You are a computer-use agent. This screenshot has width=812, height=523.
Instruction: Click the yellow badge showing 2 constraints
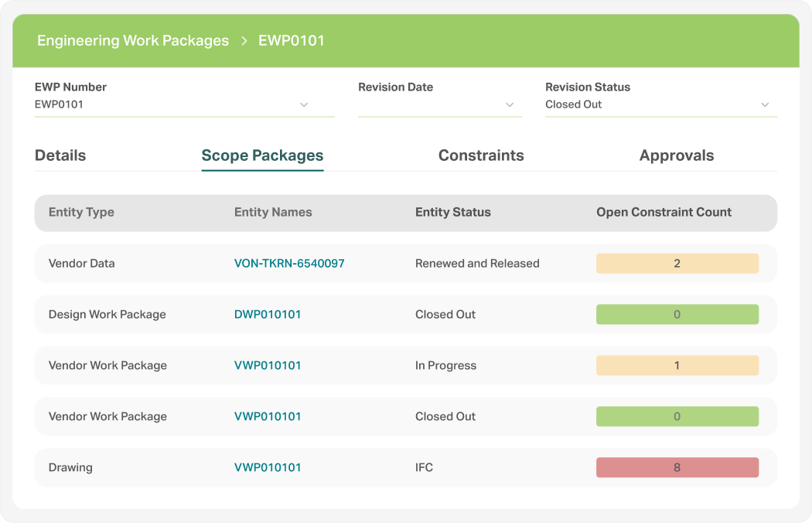pyautogui.click(x=677, y=263)
